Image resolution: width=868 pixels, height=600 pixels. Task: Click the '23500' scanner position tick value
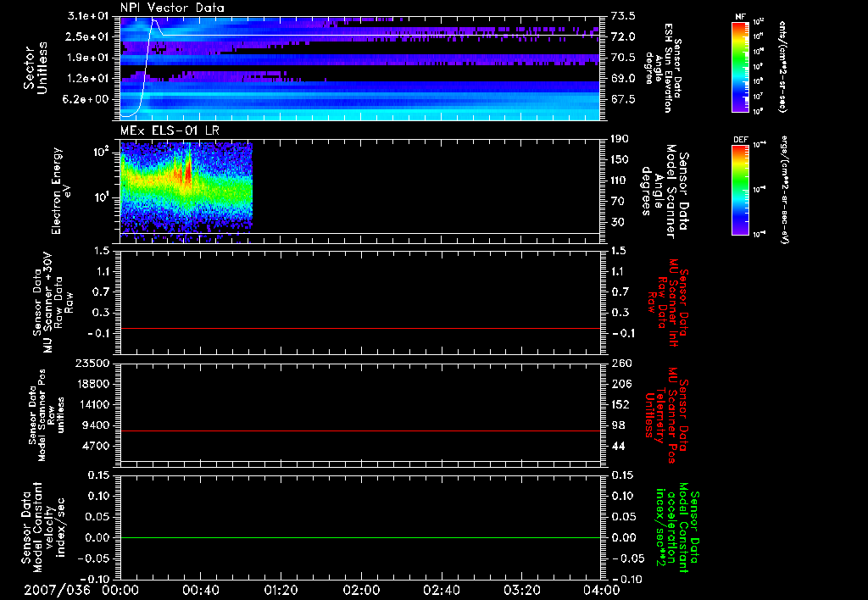pyautogui.click(x=93, y=364)
